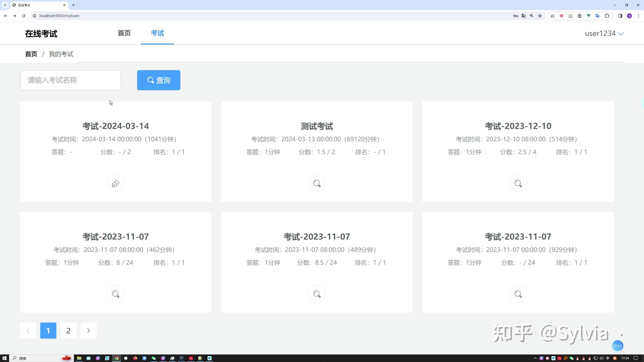Switch to the 首页 navigation tab

[x=124, y=33]
